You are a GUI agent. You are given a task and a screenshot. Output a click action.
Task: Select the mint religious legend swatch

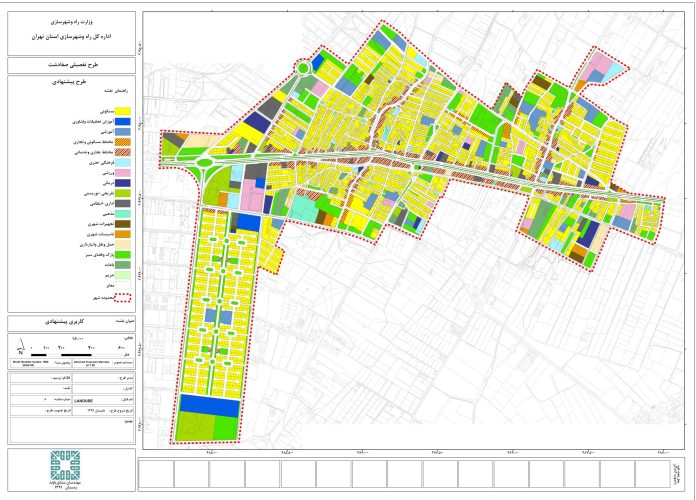(x=123, y=214)
